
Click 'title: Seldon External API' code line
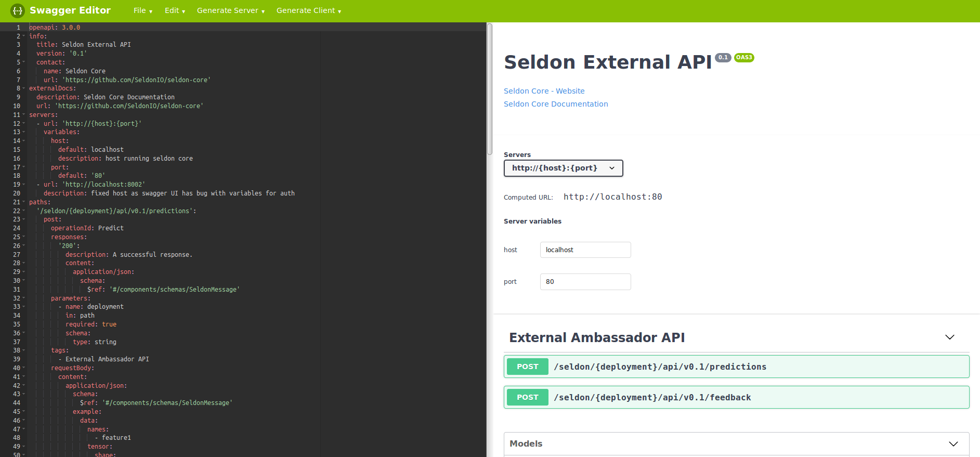(x=84, y=45)
